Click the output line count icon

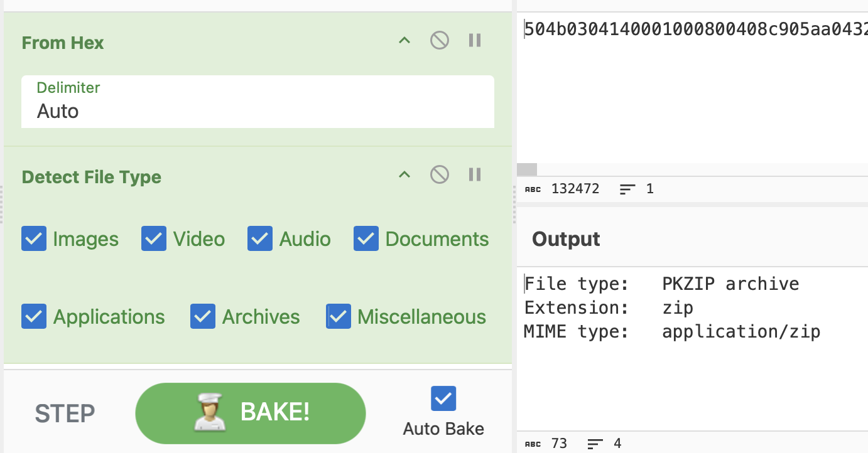coord(595,444)
